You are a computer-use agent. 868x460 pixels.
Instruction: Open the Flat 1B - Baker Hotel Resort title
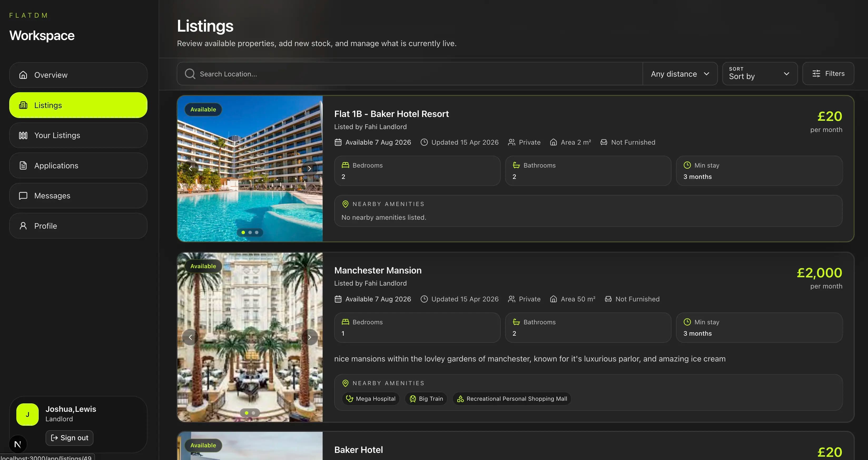(391, 114)
